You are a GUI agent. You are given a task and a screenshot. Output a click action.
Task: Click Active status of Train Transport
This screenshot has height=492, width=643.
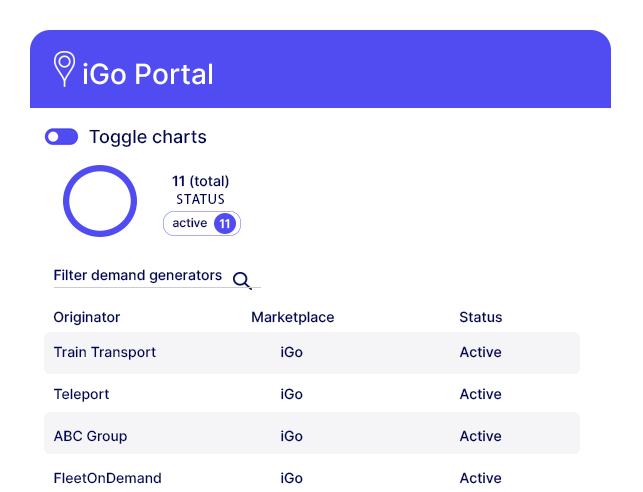(x=480, y=352)
